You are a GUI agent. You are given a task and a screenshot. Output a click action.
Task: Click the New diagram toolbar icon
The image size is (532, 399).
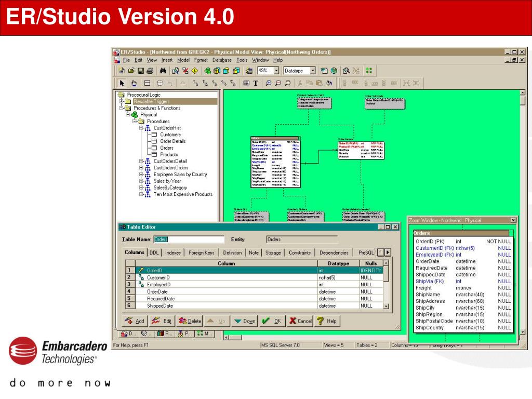coord(122,71)
